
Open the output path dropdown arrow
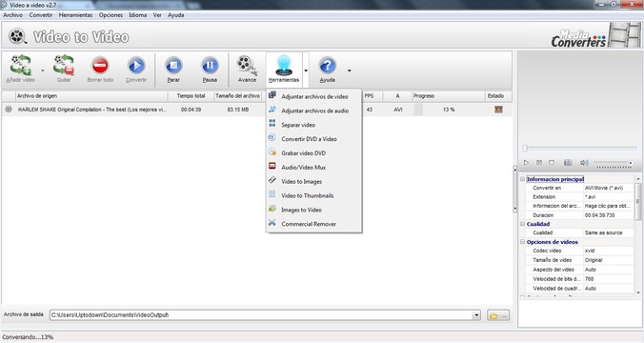pyautogui.click(x=476, y=315)
